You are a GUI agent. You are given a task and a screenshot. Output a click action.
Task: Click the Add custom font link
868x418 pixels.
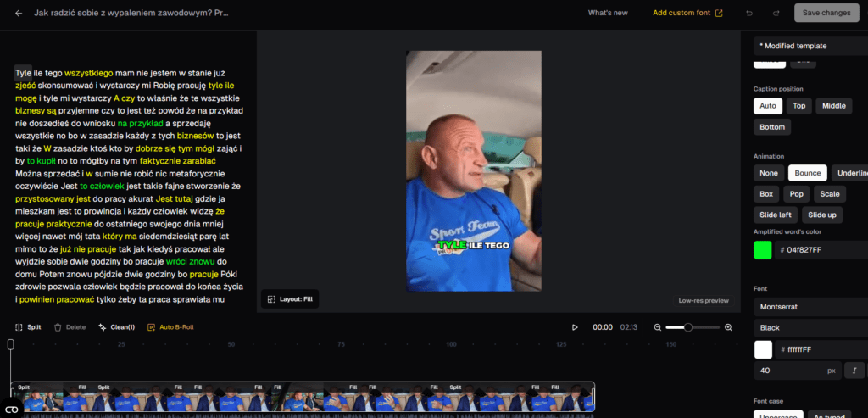(687, 13)
